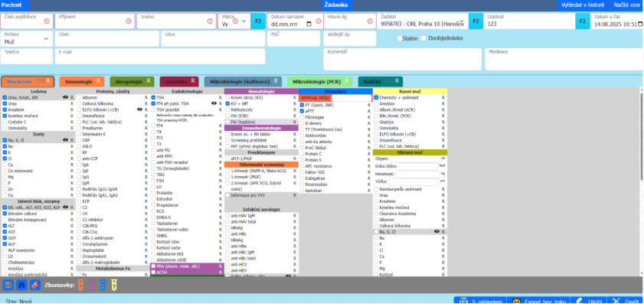Screen dimensions: 644x304
Task: Click the Hematologie section header
Action: tap(261, 91)
